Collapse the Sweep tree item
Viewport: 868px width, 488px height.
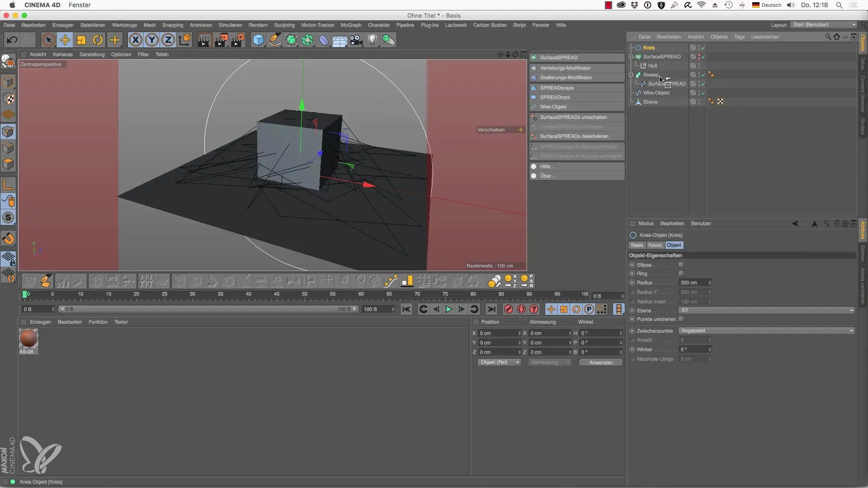(x=631, y=75)
